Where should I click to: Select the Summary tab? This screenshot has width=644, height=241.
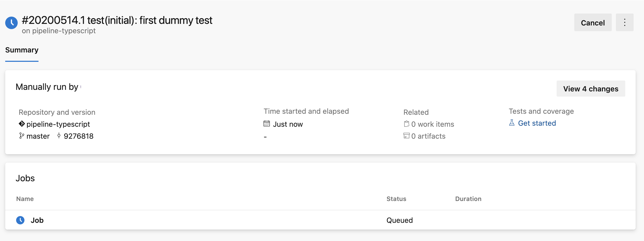pos(22,50)
